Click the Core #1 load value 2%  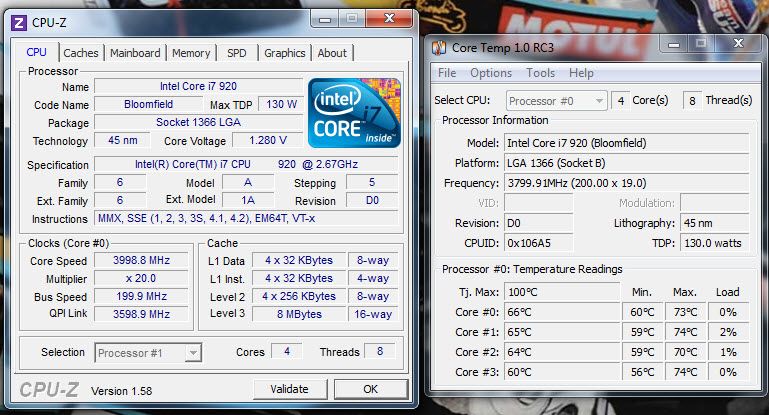point(728,332)
